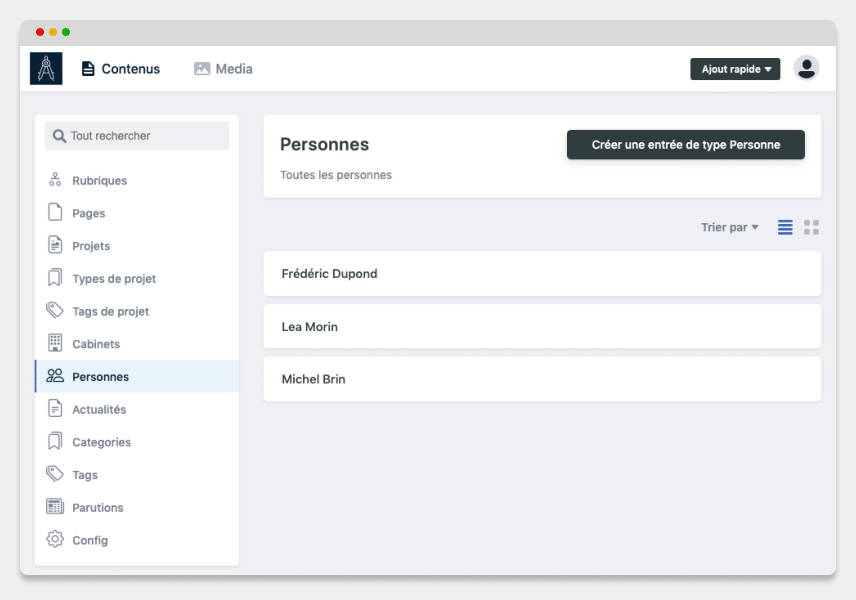Go to Types de projet

click(x=137, y=278)
